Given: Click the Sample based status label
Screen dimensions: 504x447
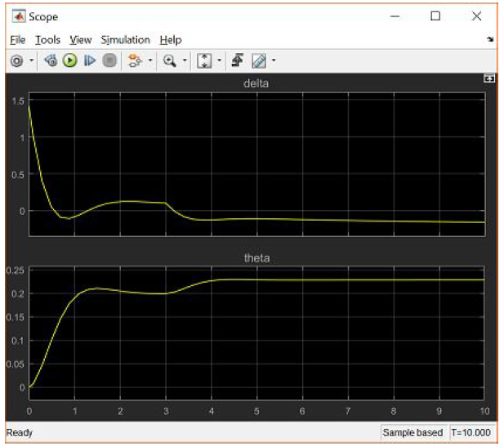Looking at the screenshot, I should pos(413,432).
